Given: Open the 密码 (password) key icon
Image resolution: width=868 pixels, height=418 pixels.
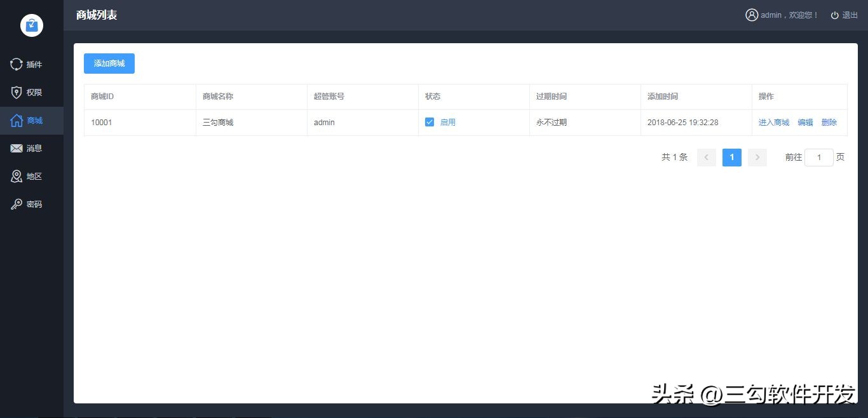Looking at the screenshot, I should (x=16, y=204).
